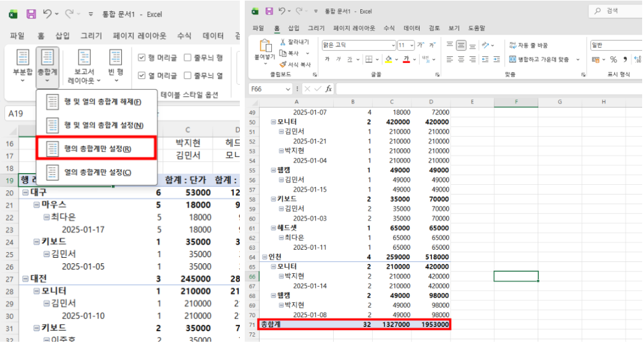This screenshot has width=644, height=343.
Task: Switch to the 삽입 tab in right window
Action: pyautogui.click(x=294, y=28)
